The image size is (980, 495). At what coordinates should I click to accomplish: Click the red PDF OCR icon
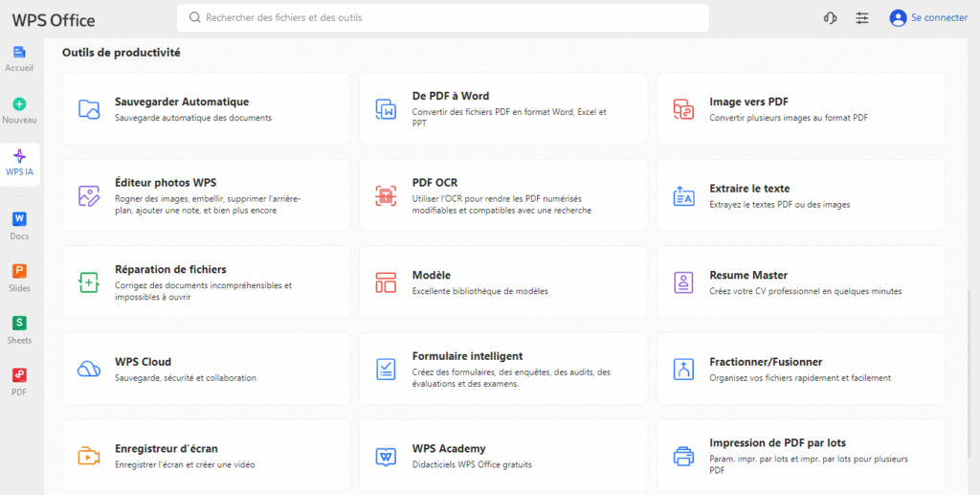tap(387, 195)
